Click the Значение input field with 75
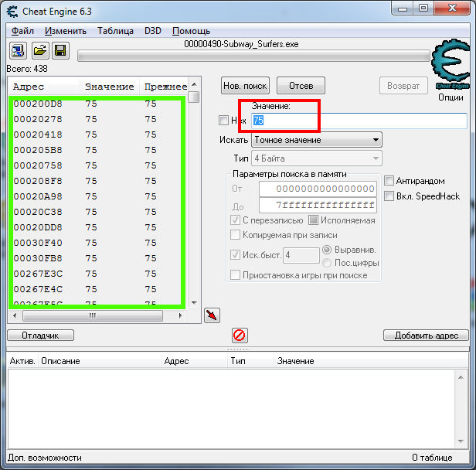Screen dimensions: 476x470 359,121
